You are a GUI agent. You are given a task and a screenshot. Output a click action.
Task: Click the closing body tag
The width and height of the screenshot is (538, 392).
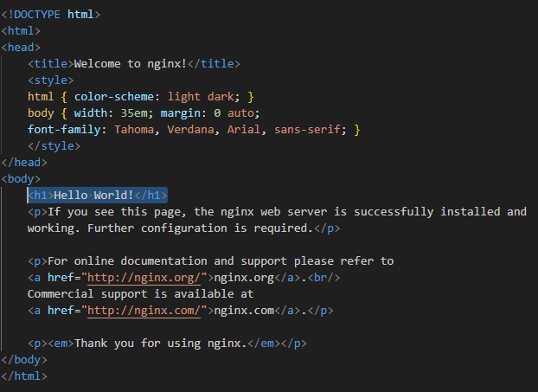coord(24,360)
